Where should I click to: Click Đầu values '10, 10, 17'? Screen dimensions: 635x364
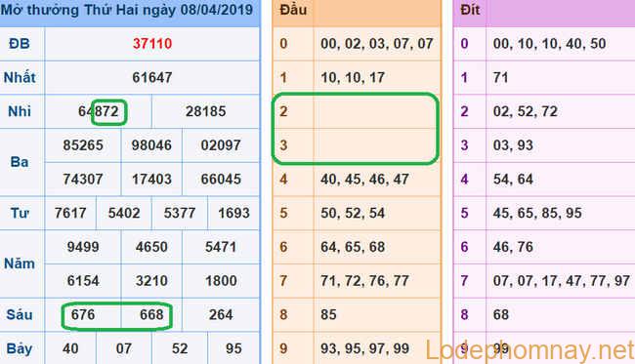353,77
